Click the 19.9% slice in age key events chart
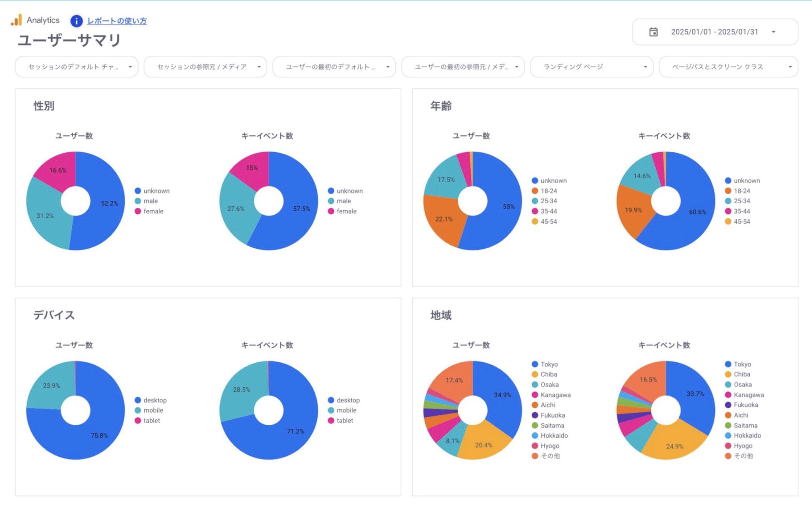This screenshot has width=812, height=509. (633, 210)
